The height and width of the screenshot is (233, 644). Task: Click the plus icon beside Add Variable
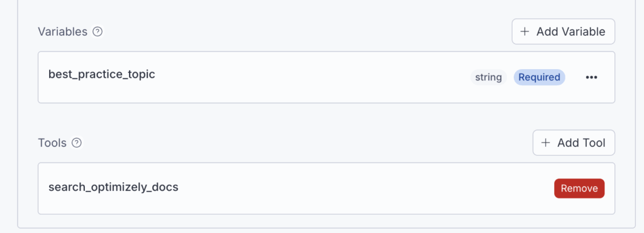click(x=525, y=31)
